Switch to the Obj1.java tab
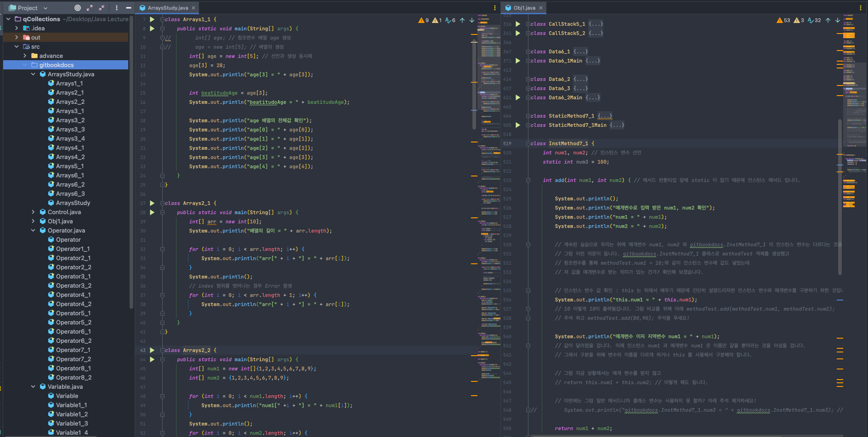 (524, 8)
